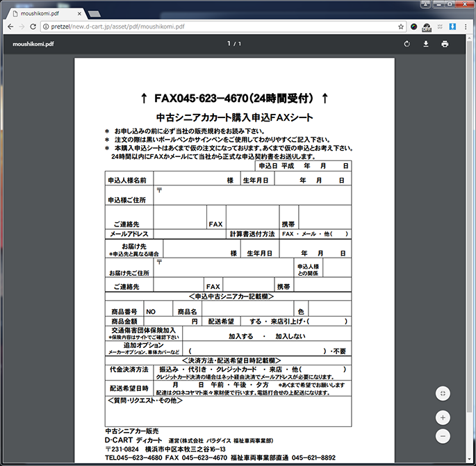Click the 商品金額 label
Screen dimensions: 476x466
click(124, 322)
